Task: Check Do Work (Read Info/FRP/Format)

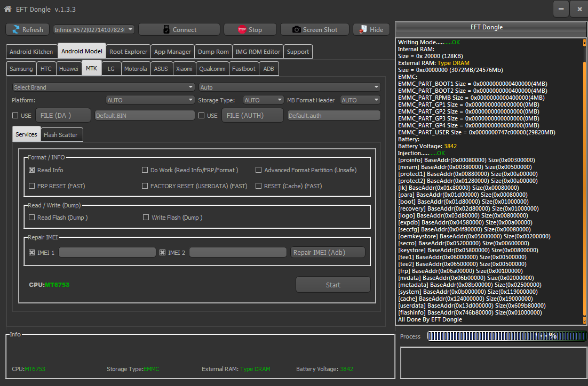Action: (x=145, y=170)
